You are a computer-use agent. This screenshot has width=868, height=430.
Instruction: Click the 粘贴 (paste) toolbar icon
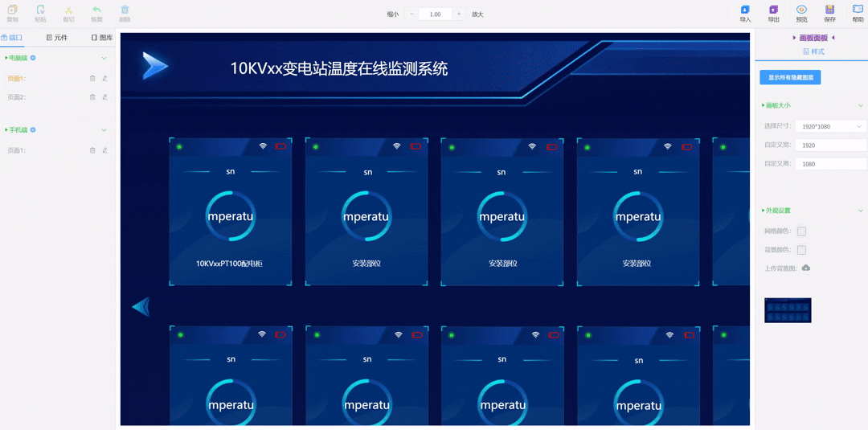40,10
